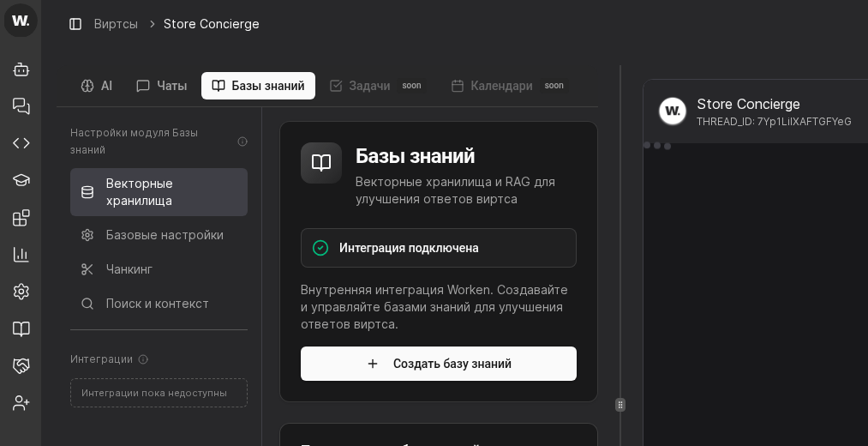
Task: Open the blocks/integrations sidebar icon
Action: (x=21, y=218)
